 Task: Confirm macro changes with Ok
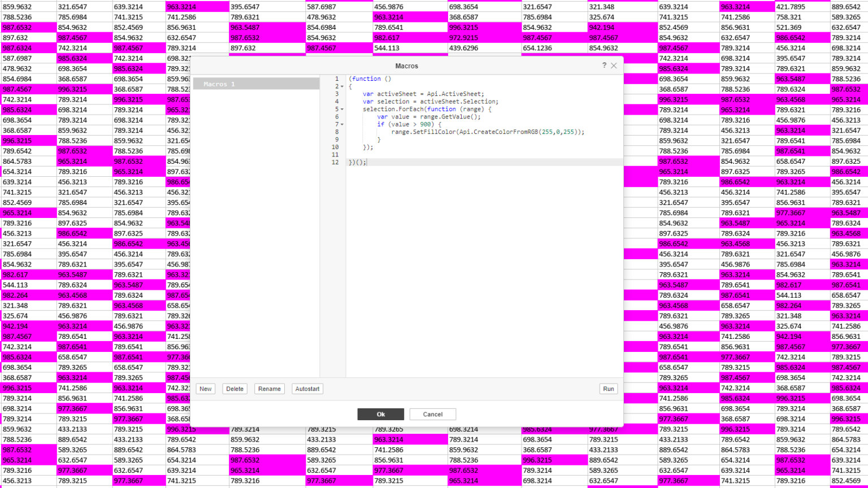click(x=380, y=414)
